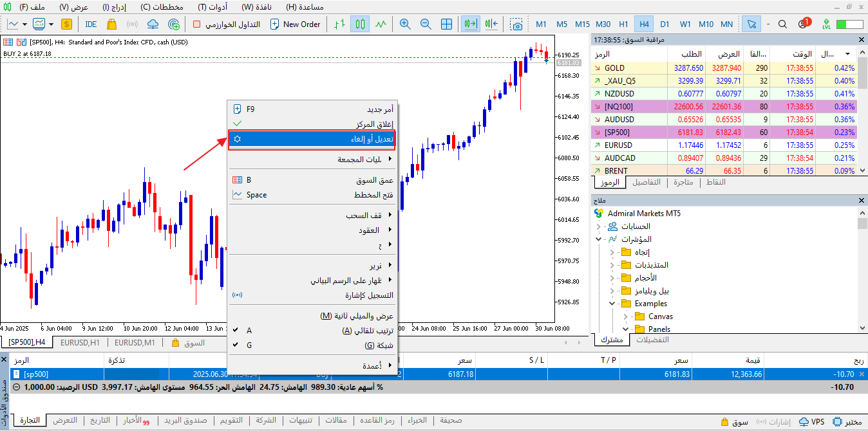Click the green LVL arrow icon
Image resolution: width=868 pixels, height=431 pixels.
point(826,24)
